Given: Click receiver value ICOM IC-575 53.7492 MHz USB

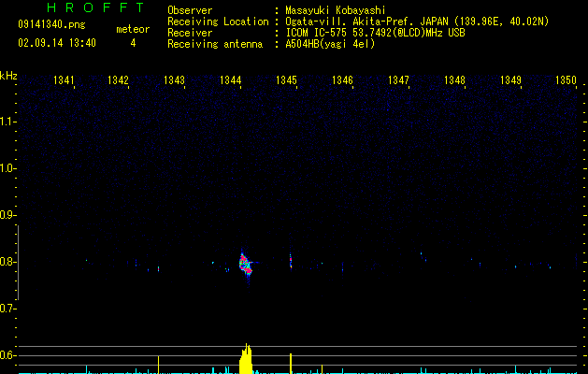Looking at the screenshot, I should click(x=375, y=33).
